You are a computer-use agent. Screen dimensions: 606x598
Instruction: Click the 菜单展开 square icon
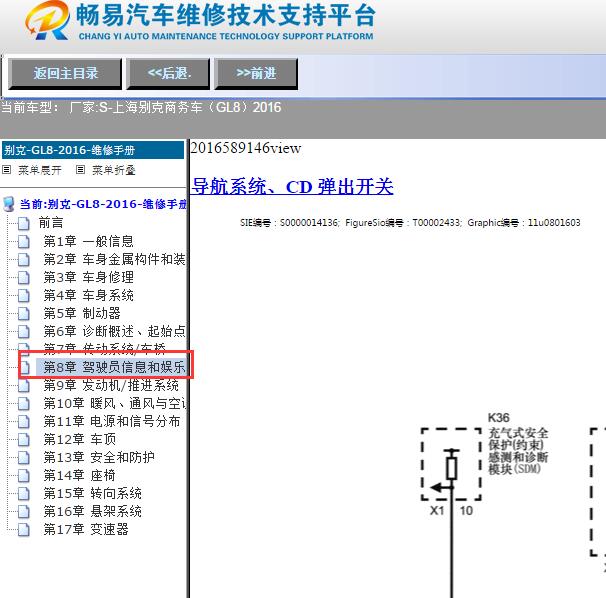pos(7,170)
